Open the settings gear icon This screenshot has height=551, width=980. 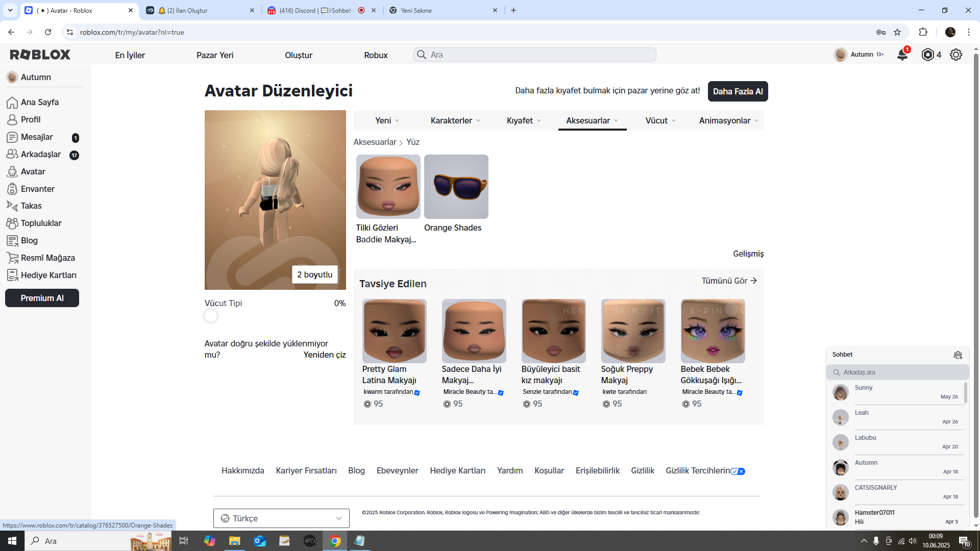956,55
